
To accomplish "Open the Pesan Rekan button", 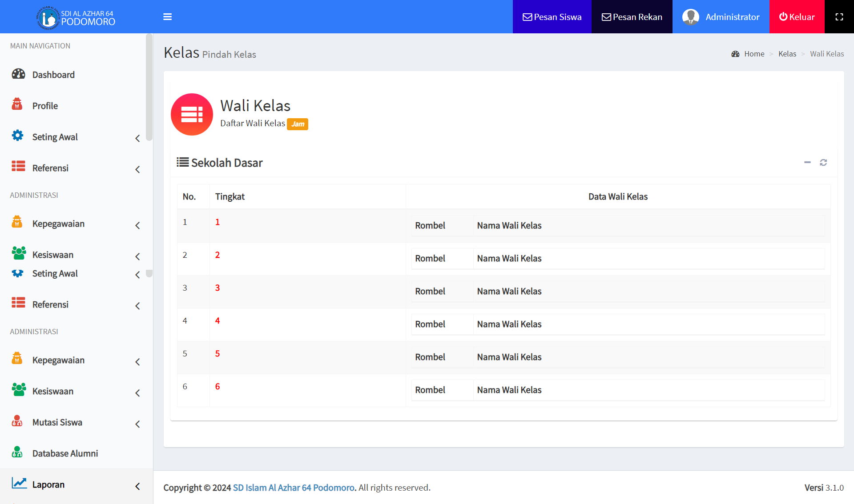I will click(632, 17).
